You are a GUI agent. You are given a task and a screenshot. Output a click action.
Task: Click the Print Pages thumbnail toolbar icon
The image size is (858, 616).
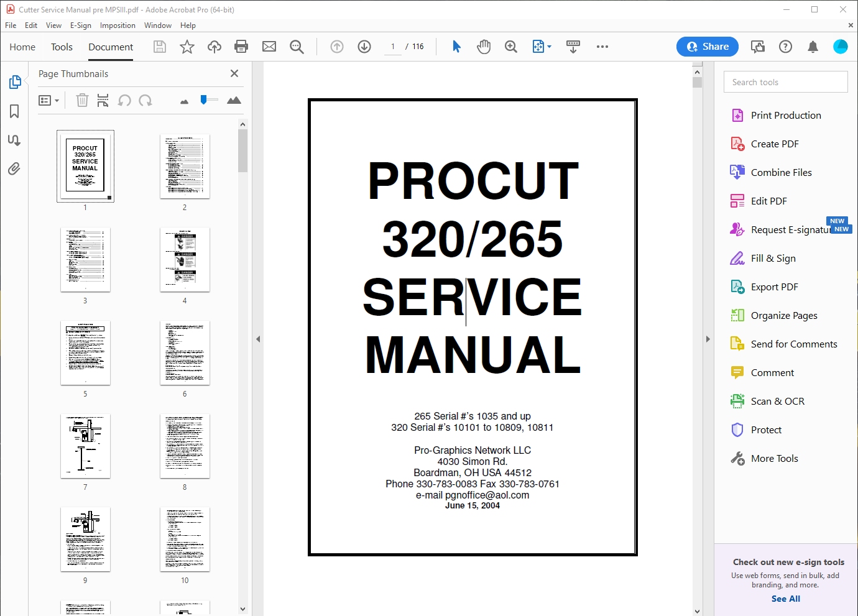click(x=103, y=100)
